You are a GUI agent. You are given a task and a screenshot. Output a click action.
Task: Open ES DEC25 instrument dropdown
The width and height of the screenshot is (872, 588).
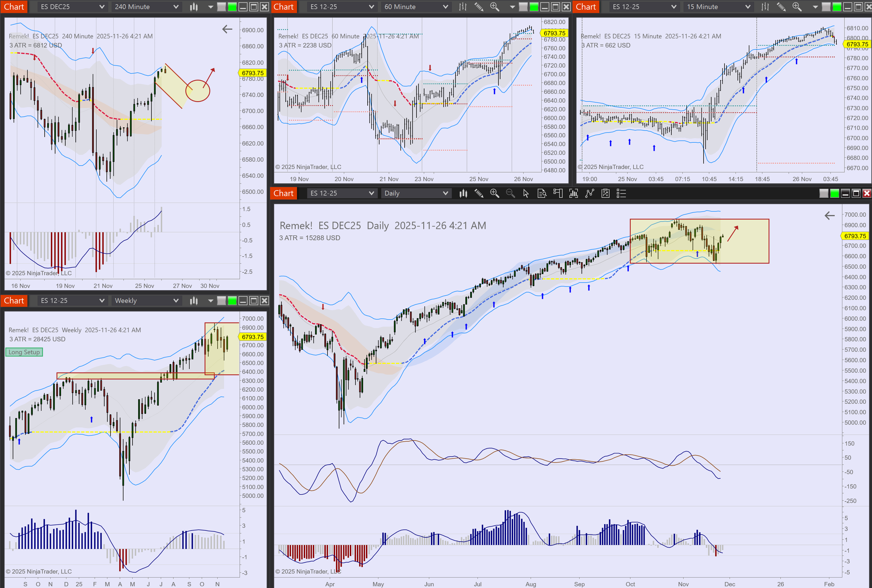[x=71, y=7]
